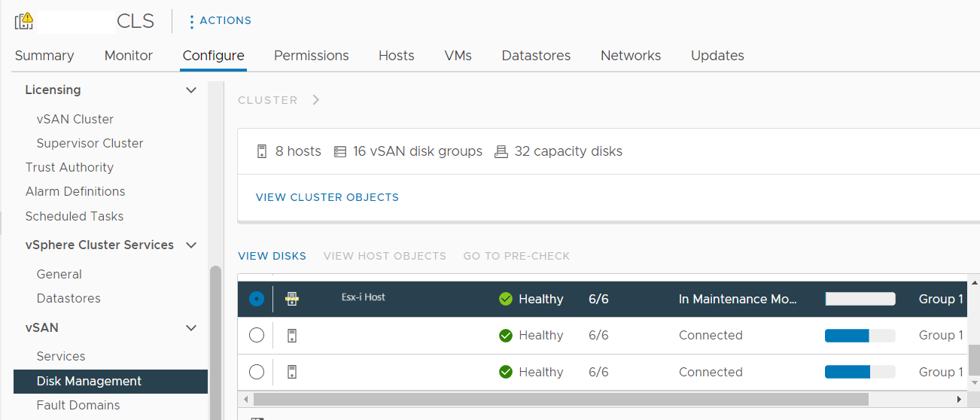Open the Monitor tab

coord(129,56)
